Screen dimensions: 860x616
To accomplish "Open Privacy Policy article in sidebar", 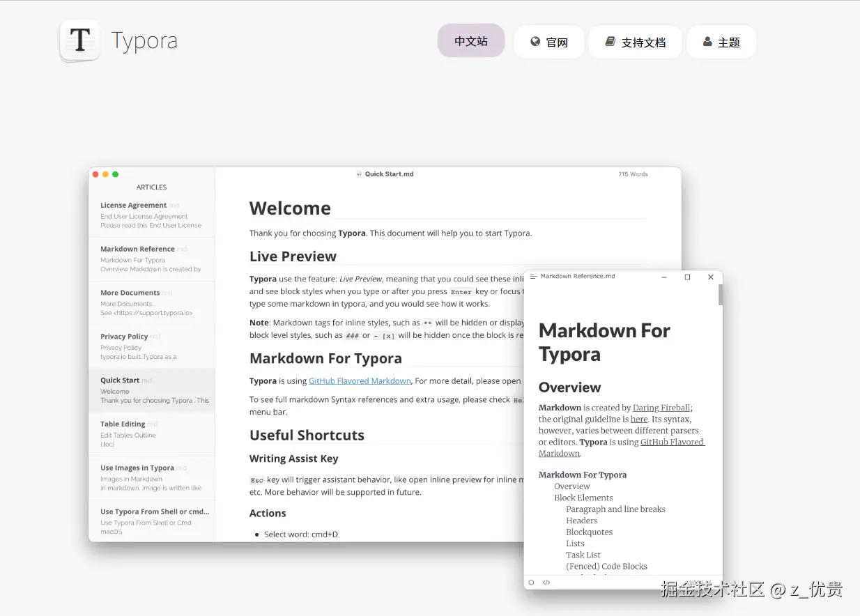I will 152,346.
